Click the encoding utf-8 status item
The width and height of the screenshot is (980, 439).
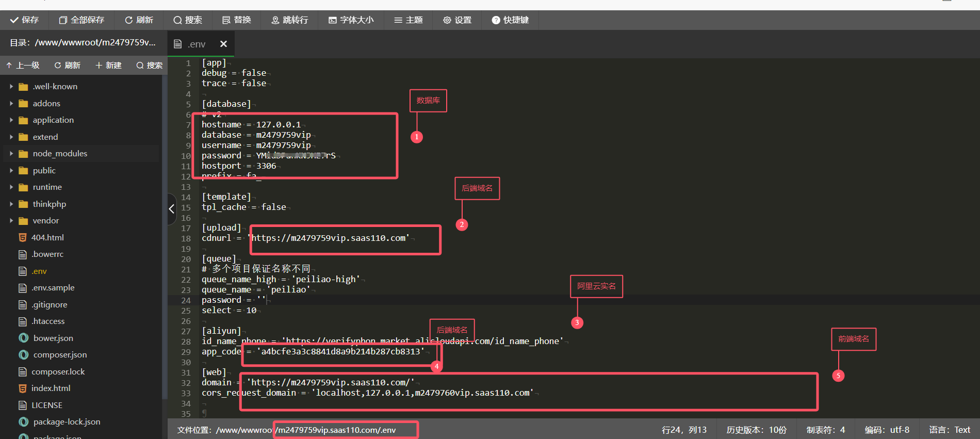click(x=887, y=430)
